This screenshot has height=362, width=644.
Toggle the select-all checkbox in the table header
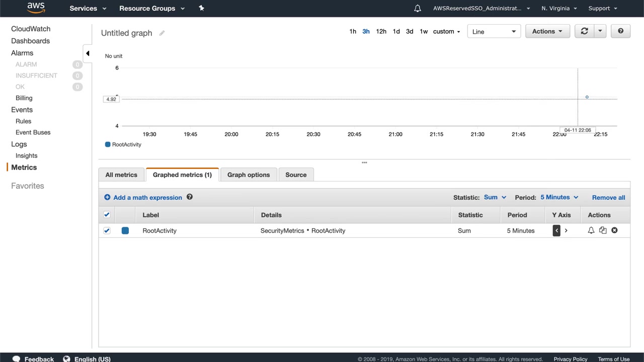coord(107,215)
